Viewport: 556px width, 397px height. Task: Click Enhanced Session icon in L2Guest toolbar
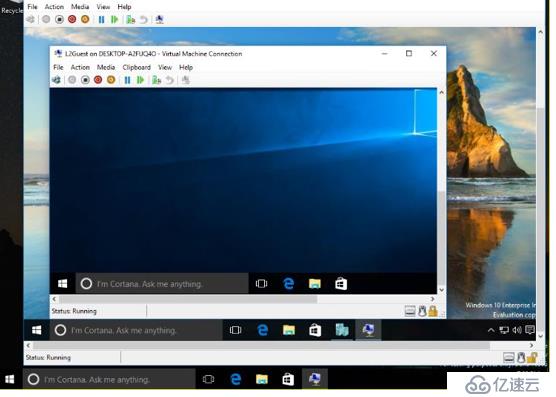pyautogui.click(x=185, y=80)
